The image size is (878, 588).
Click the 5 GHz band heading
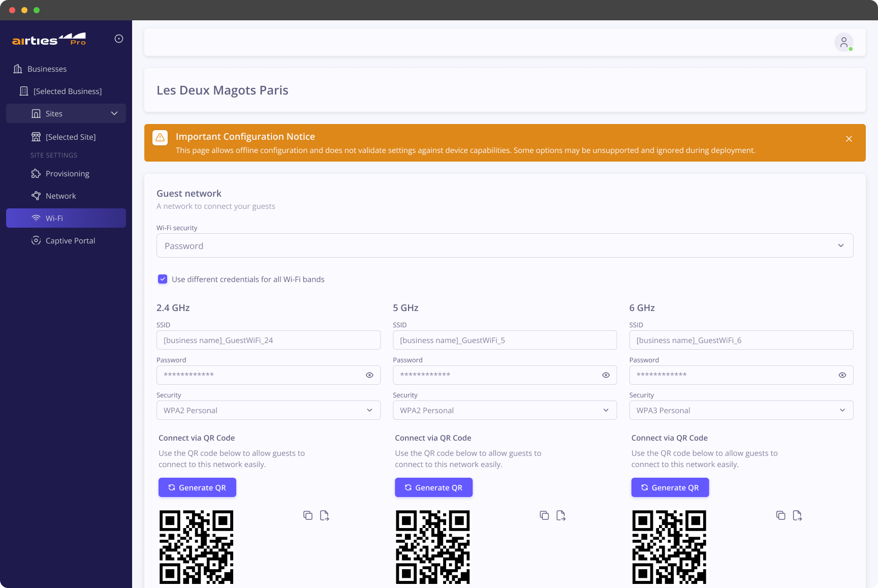(x=405, y=307)
